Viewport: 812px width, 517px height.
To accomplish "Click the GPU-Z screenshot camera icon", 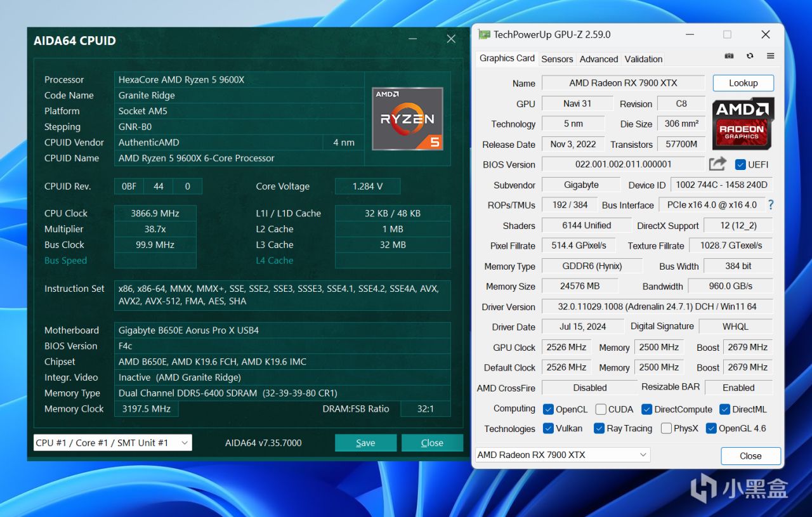I will point(729,56).
